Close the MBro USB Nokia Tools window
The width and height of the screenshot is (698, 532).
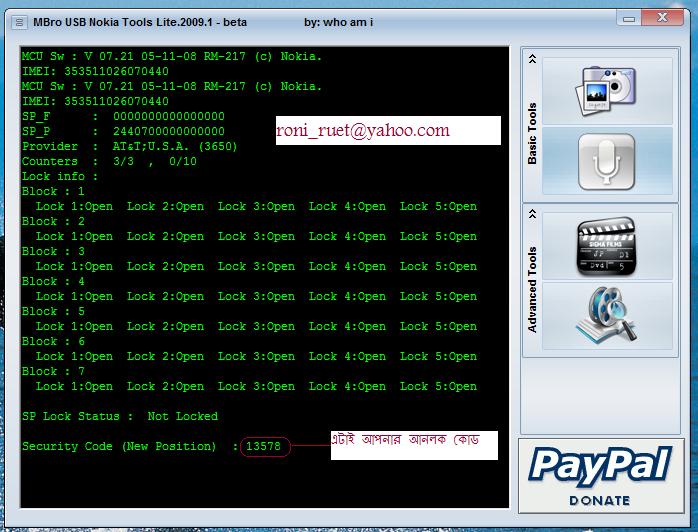[662, 18]
